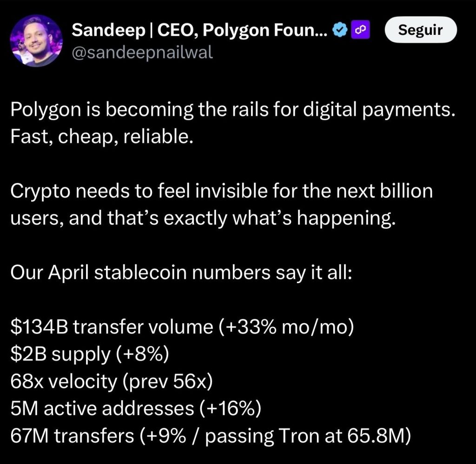476x464 pixels.
Task: Open the @sandeepnailwal handle link
Action: pyautogui.click(x=142, y=52)
